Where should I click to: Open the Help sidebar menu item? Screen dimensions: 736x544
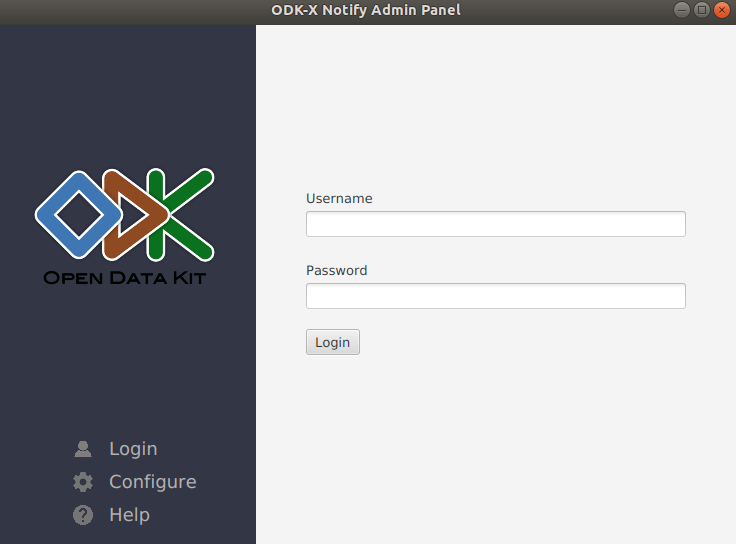[130, 515]
